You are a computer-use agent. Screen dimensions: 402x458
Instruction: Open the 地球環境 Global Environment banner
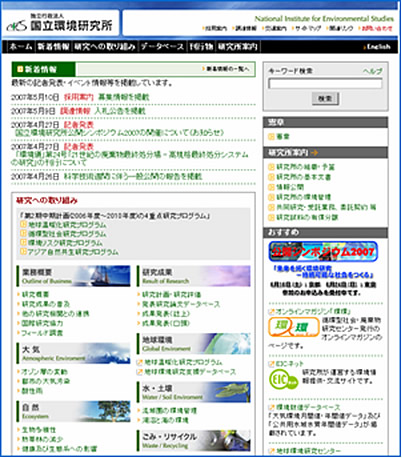click(194, 344)
